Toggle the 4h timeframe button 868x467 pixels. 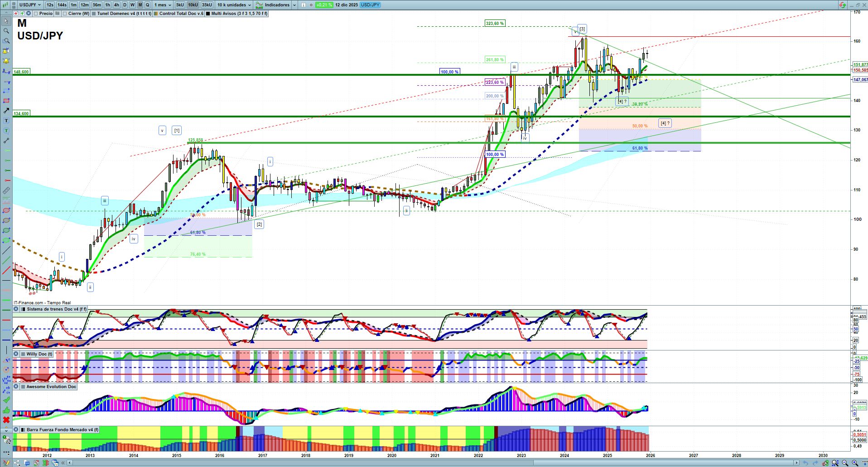116,5
